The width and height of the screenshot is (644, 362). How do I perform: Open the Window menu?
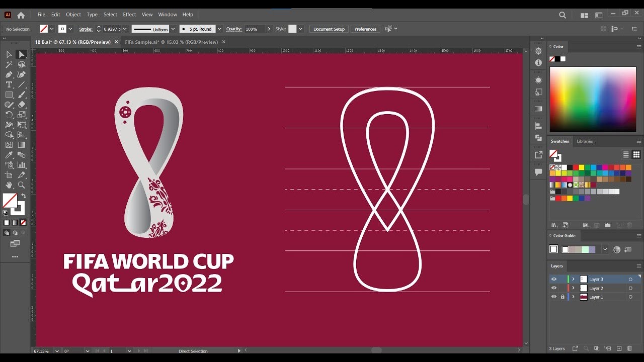point(168,15)
